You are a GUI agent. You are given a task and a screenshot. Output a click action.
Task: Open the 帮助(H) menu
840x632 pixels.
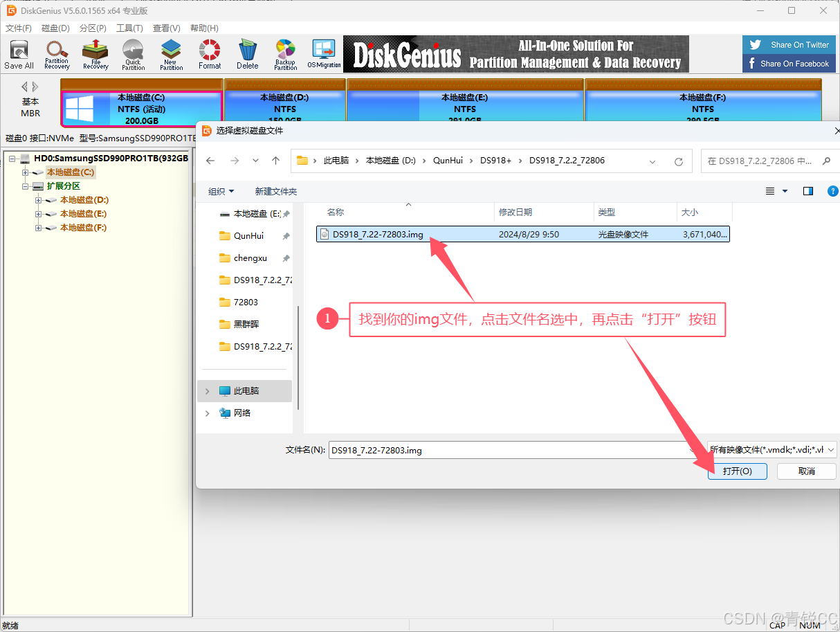[x=204, y=28]
